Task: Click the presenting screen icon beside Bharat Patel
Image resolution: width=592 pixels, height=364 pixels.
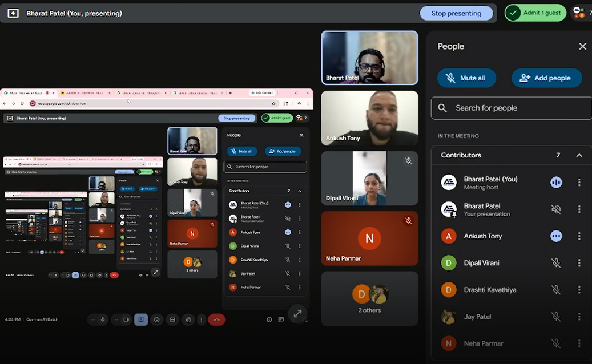Action: point(13,13)
